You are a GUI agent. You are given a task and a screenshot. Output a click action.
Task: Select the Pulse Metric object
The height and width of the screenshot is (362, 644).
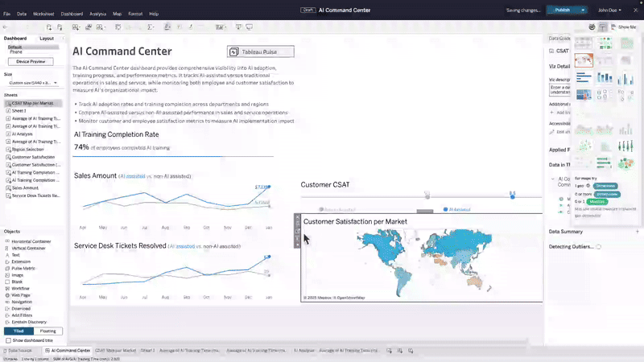[26, 268]
